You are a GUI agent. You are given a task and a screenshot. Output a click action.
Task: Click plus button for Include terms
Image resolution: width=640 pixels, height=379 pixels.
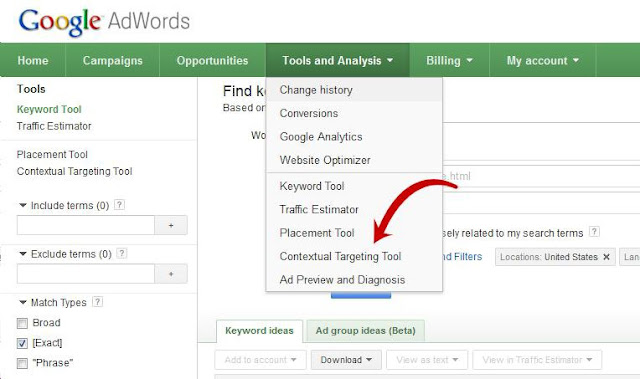(171, 225)
